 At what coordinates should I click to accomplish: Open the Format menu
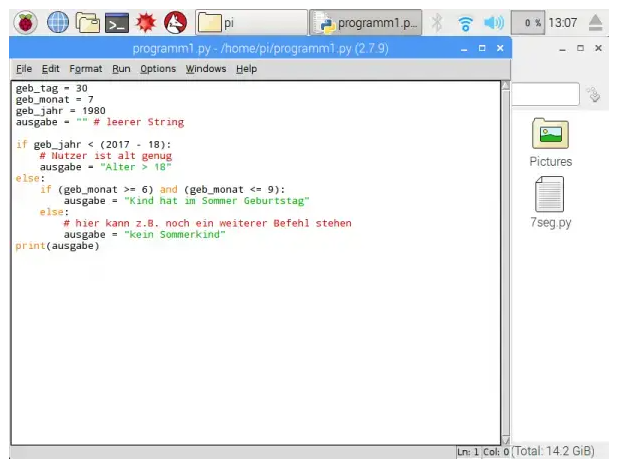86,69
